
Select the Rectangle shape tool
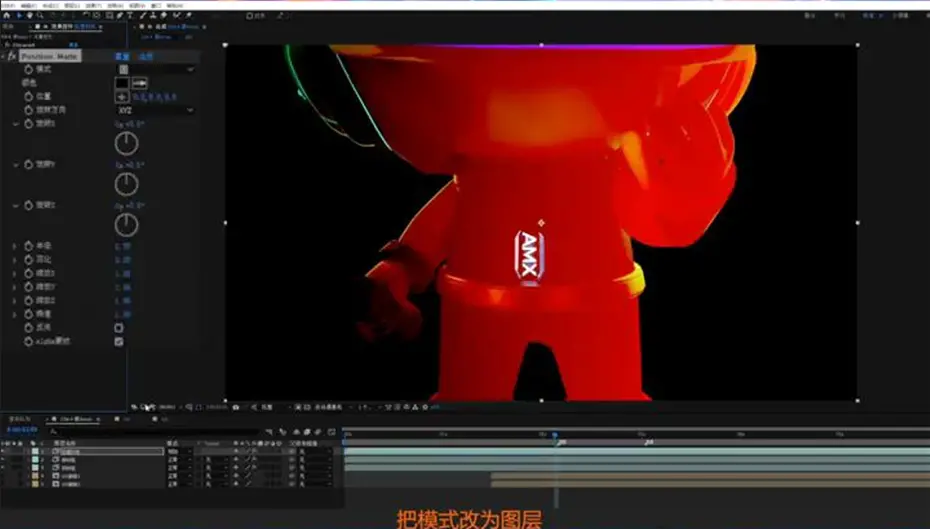[x=110, y=15]
